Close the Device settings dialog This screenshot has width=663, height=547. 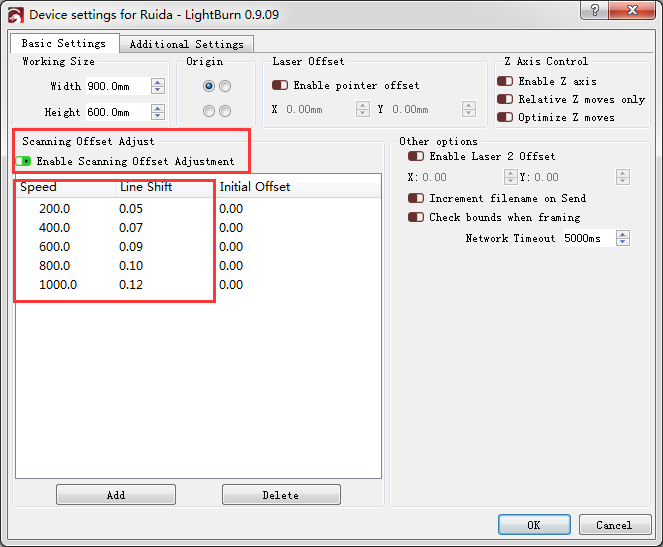pyautogui.click(x=632, y=10)
